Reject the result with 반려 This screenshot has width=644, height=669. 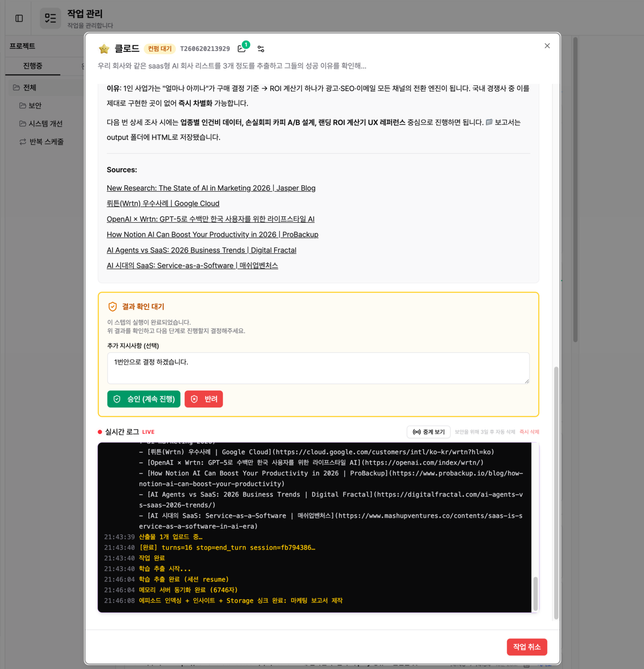coord(204,399)
